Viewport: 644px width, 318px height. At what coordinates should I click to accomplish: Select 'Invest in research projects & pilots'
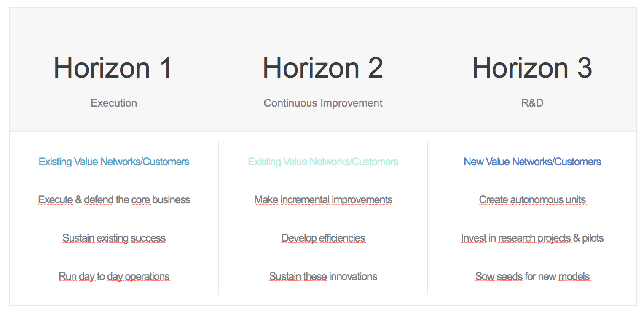[x=532, y=238]
